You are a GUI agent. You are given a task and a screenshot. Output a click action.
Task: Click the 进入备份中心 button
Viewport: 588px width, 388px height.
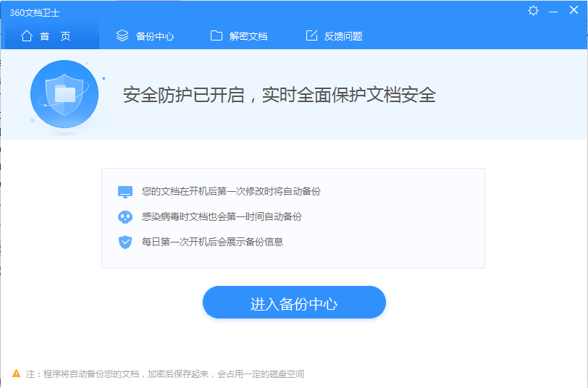pos(295,302)
